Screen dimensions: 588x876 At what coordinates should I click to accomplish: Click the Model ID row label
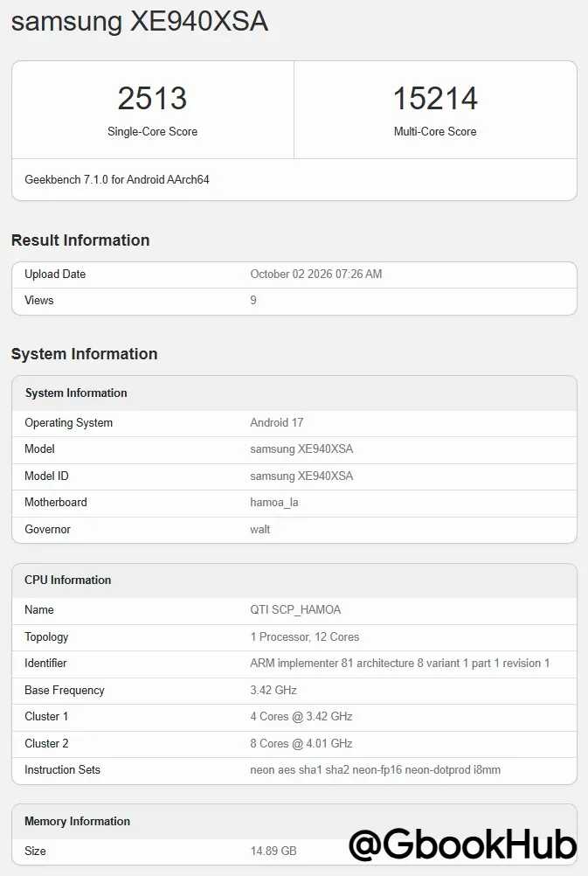click(x=46, y=476)
